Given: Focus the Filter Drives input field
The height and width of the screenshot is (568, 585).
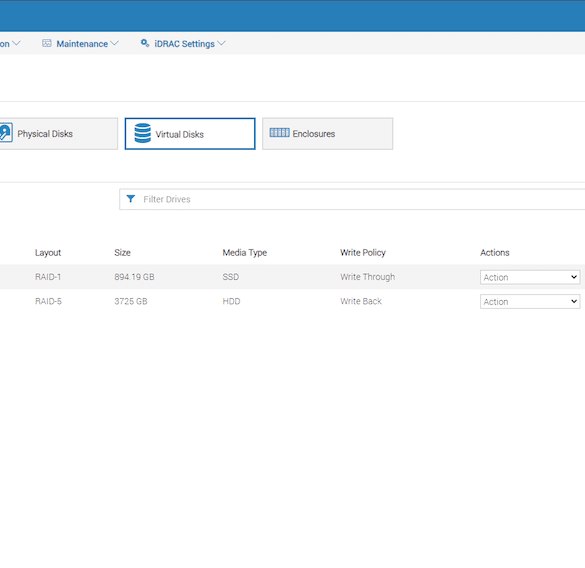Looking at the screenshot, I should 352,199.
